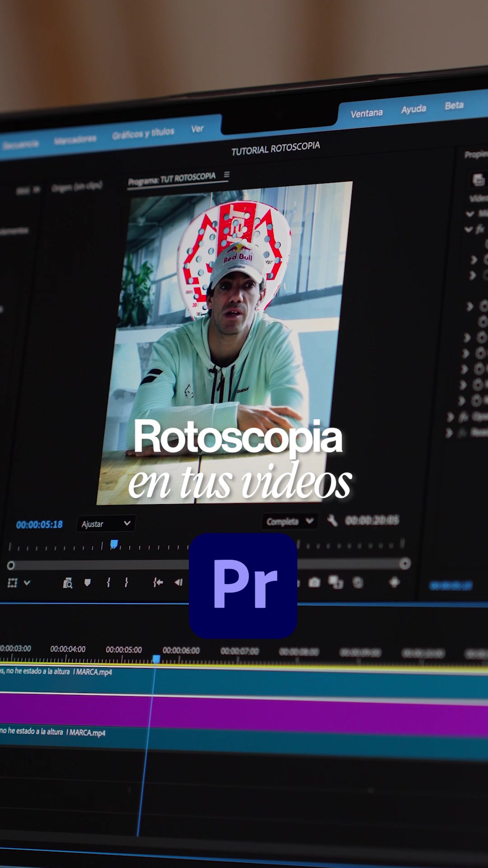488x868 pixels.
Task: Open the Program monitor panel menu icon
Action: point(226,175)
